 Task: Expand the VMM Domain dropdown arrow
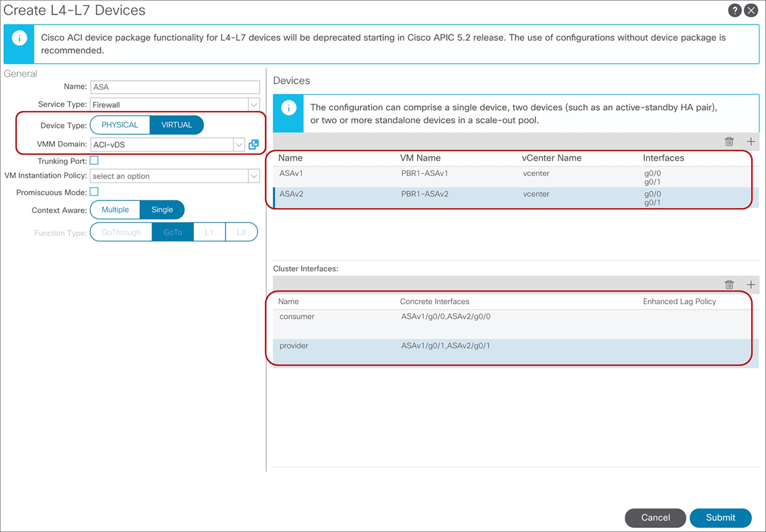click(239, 145)
